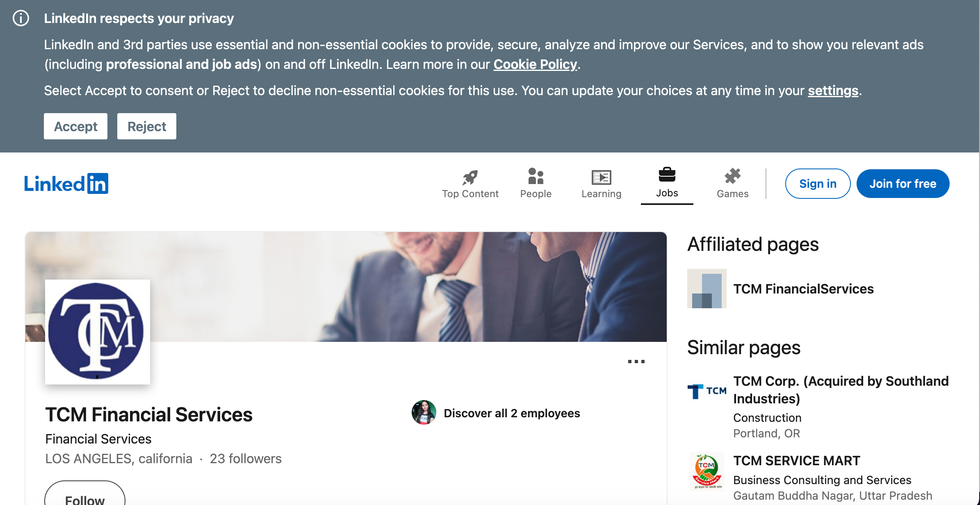Open Top Content rocket icon

470,177
